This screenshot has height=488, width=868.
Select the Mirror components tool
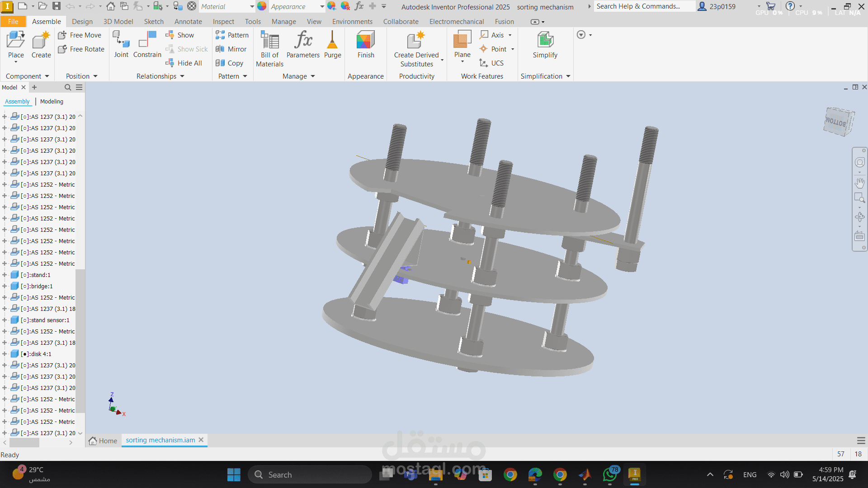[x=231, y=49]
